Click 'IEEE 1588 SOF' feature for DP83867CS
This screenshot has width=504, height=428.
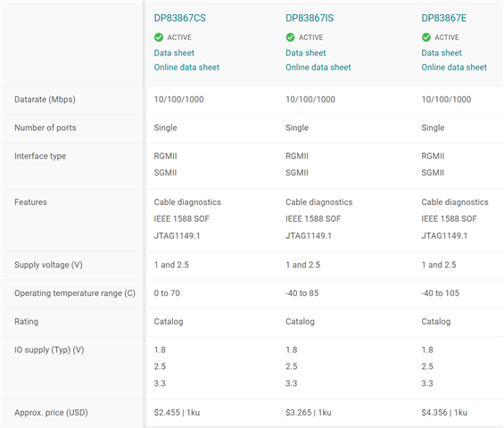point(182,218)
